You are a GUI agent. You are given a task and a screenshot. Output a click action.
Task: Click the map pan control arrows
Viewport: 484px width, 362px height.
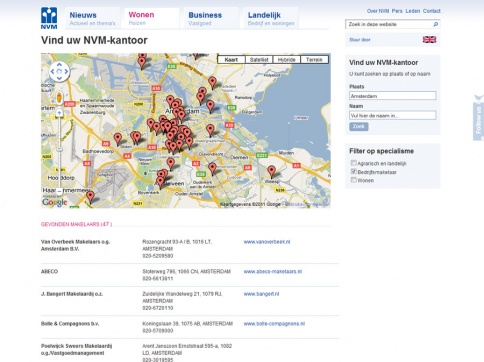59,71
